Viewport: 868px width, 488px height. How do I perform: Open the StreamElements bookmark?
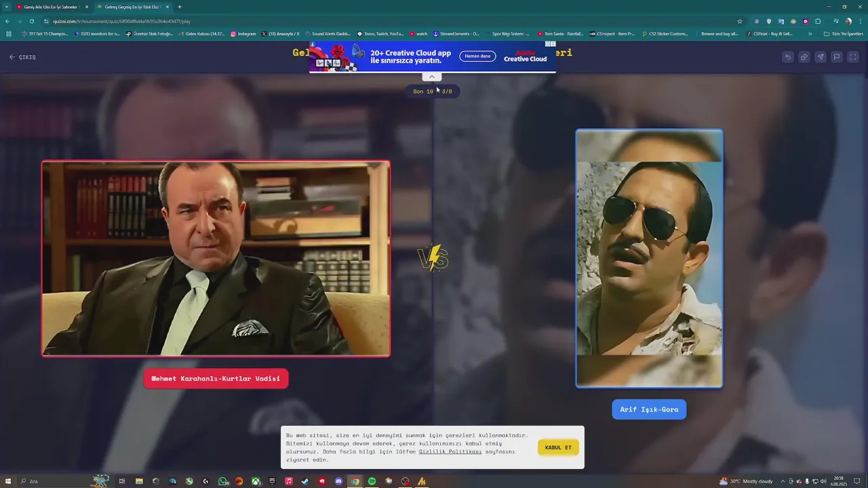[x=456, y=33]
